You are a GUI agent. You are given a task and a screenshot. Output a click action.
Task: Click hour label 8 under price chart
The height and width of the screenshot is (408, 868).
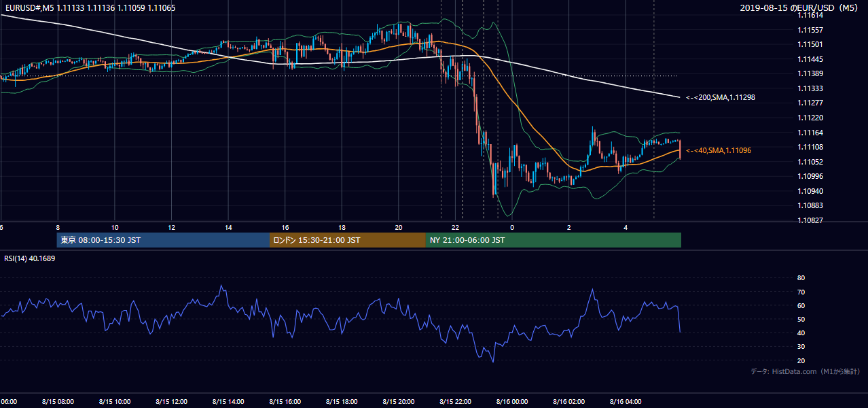[x=58, y=228]
